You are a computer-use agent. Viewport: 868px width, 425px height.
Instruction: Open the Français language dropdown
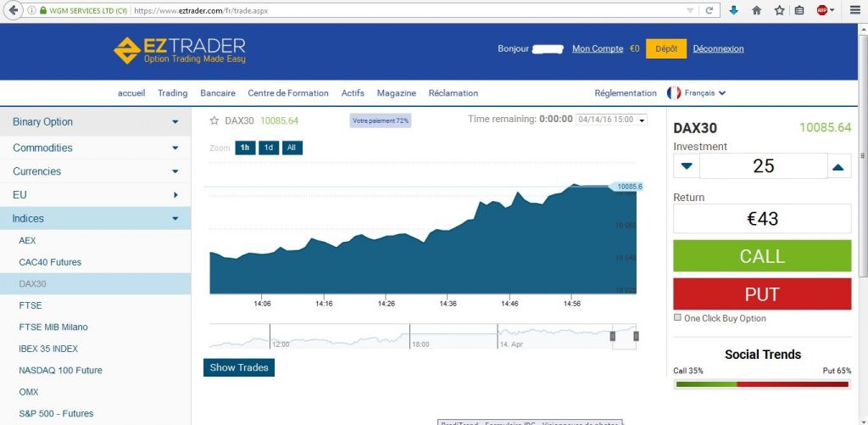click(x=704, y=93)
